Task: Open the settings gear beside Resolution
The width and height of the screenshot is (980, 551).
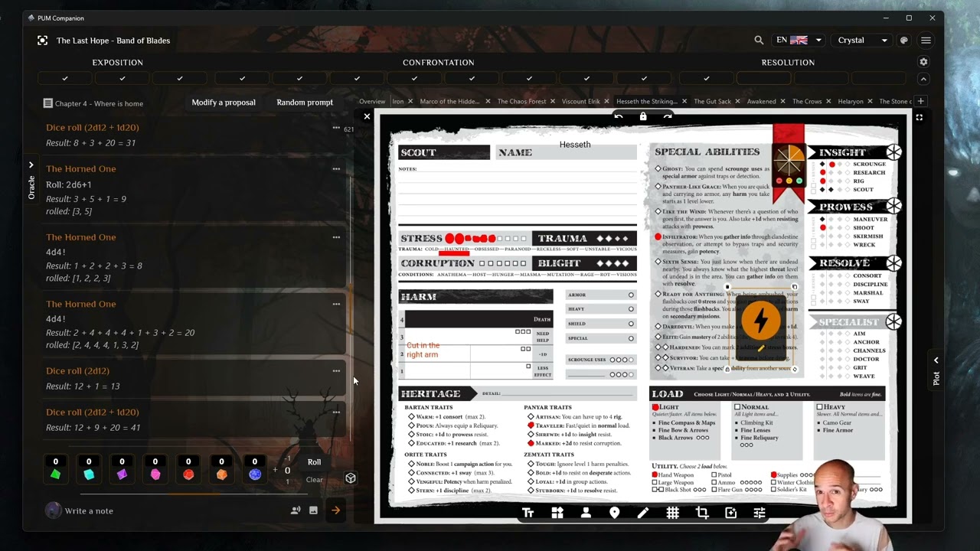Action: pos(923,62)
